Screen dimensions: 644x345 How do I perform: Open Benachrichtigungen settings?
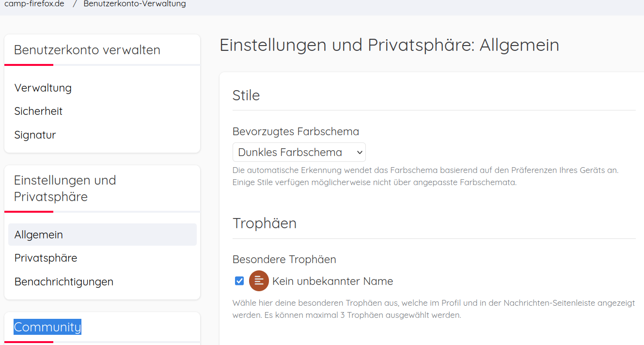pyautogui.click(x=64, y=282)
